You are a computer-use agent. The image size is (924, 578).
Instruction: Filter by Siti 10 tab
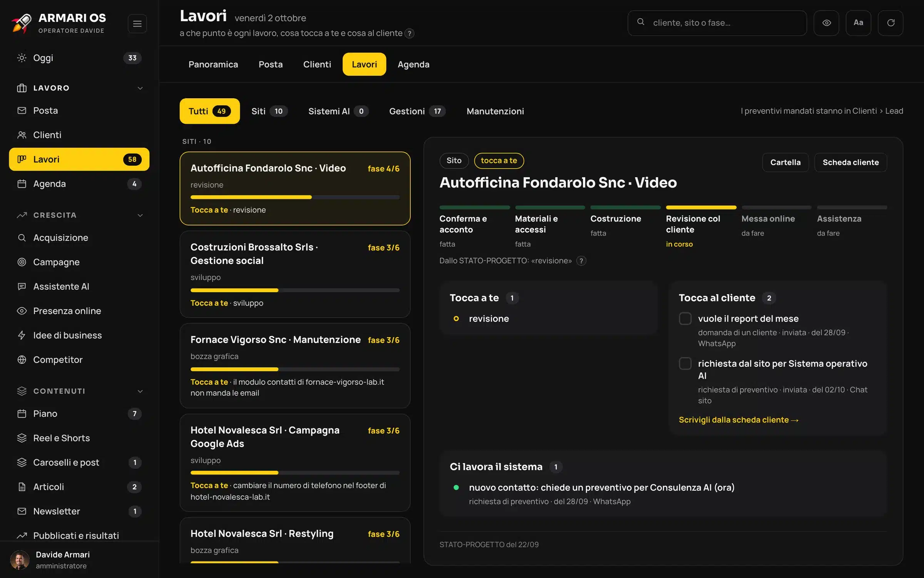[x=269, y=111]
